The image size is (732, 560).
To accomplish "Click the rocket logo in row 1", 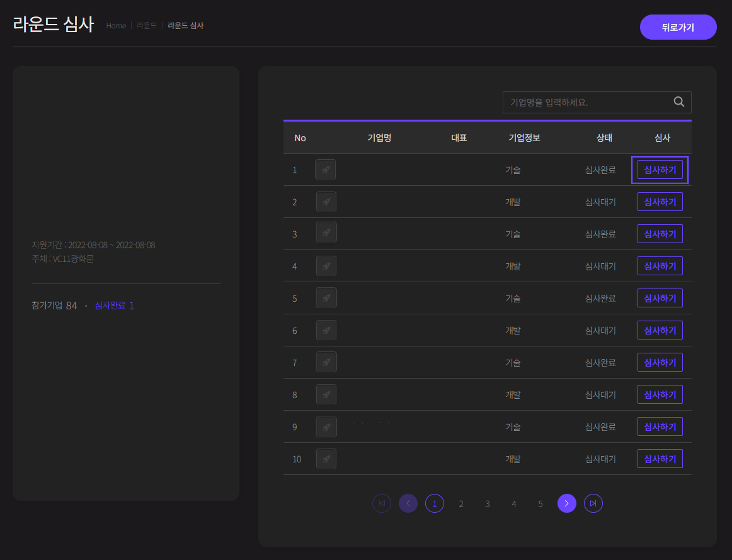I will [x=326, y=170].
